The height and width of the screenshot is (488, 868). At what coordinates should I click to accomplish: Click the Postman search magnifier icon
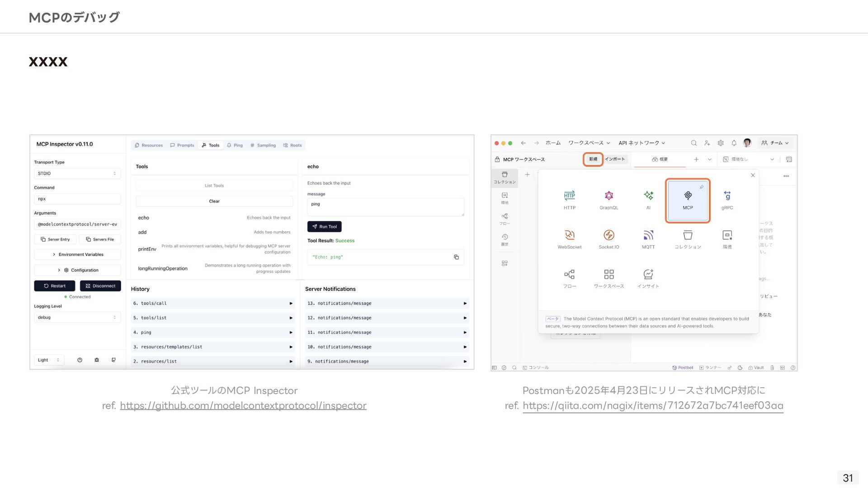[x=693, y=143]
